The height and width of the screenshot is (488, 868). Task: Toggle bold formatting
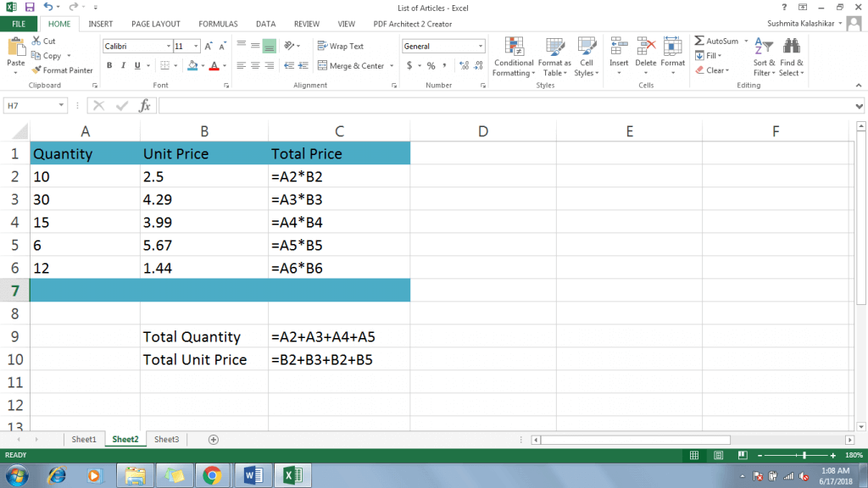pyautogui.click(x=109, y=66)
